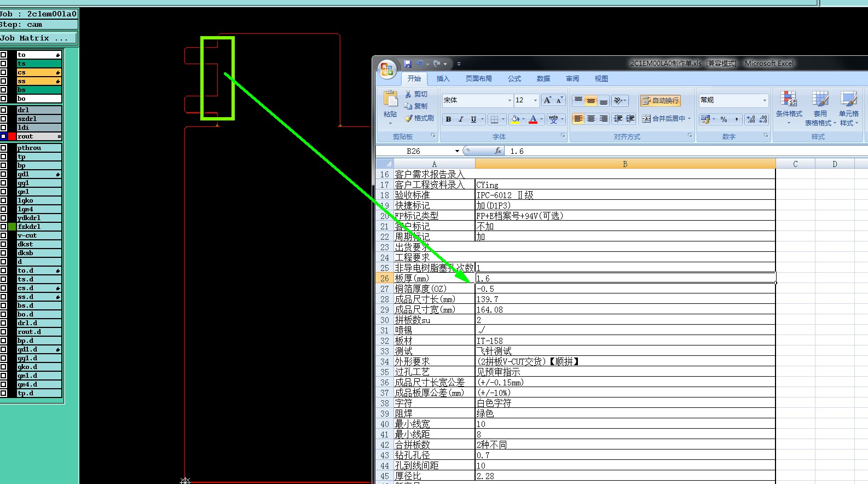
Task: Open text orientation options
Action: pyautogui.click(x=620, y=100)
